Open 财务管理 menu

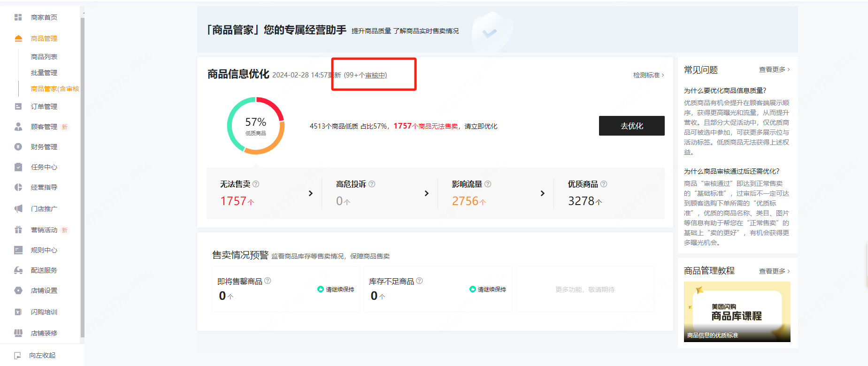44,147
